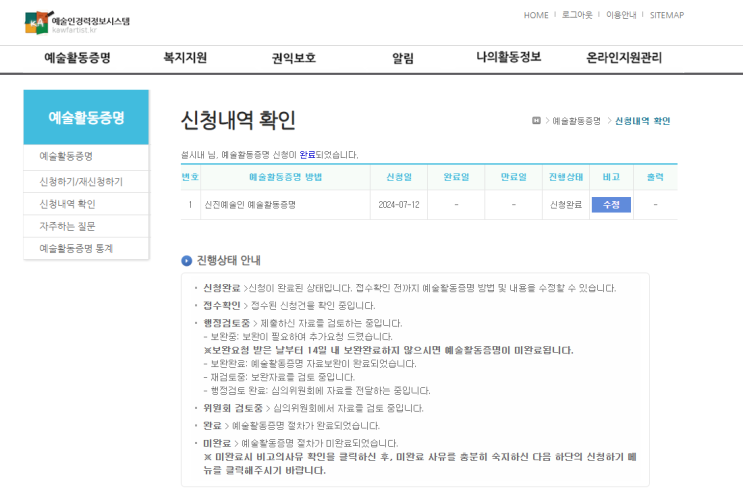Click the 신청완료 status cell

(x=566, y=205)
